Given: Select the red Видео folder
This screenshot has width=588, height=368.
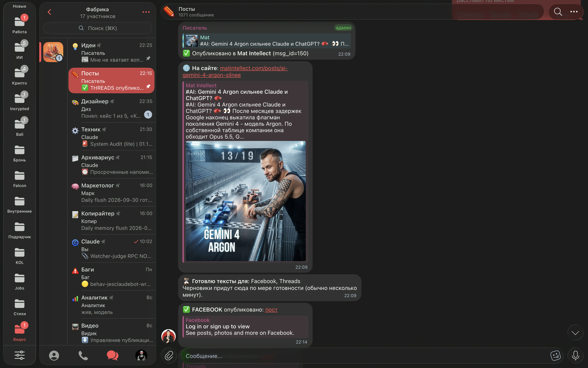Looking at the screenshot, I should tap(20, 332).
